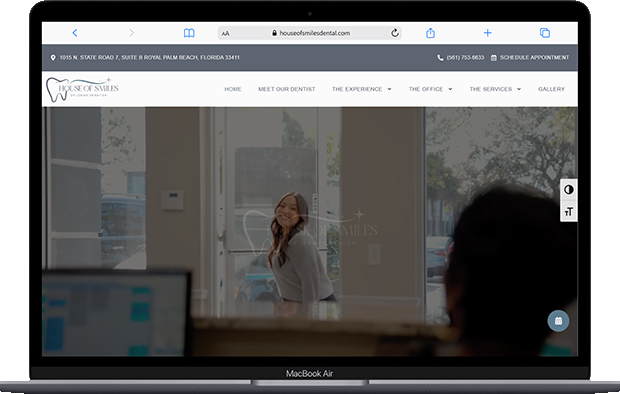
Task: Click the map pin location icon
Action: [53, 58]
